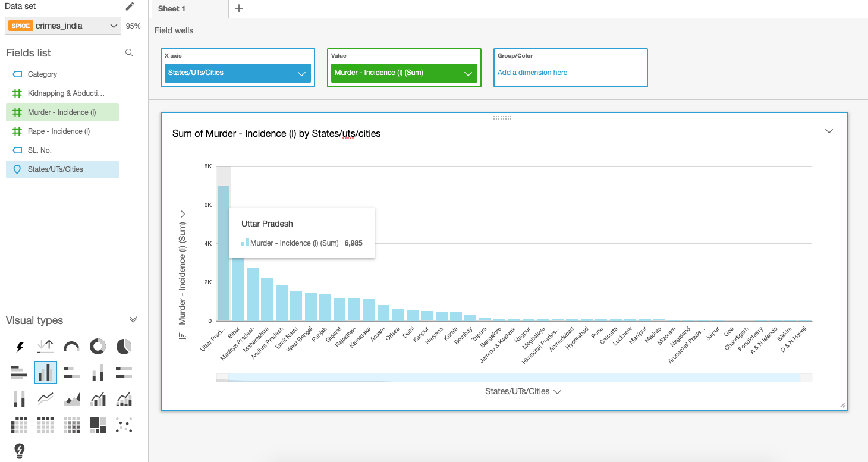Viewport: 868px width, 462px height.
Task: Add a new sheet with plus tab
Action: (x=238, y=8)
